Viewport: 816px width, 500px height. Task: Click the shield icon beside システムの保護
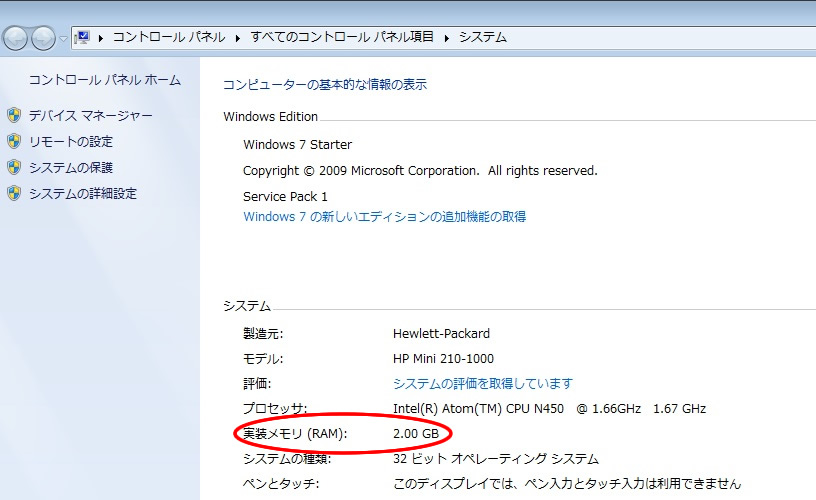14,168
